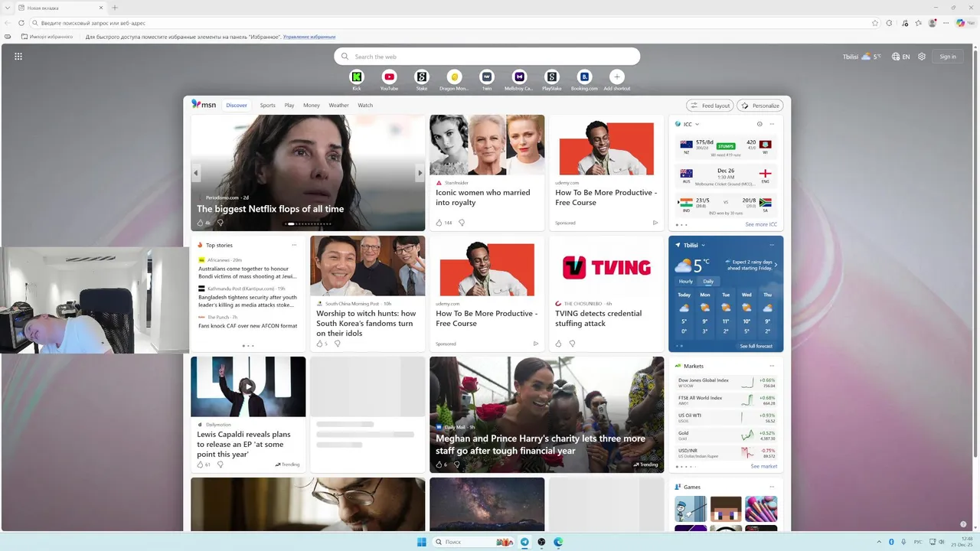Click Add shortcut plus icon
Screen dimensions: 980x551
pos(616,77)
